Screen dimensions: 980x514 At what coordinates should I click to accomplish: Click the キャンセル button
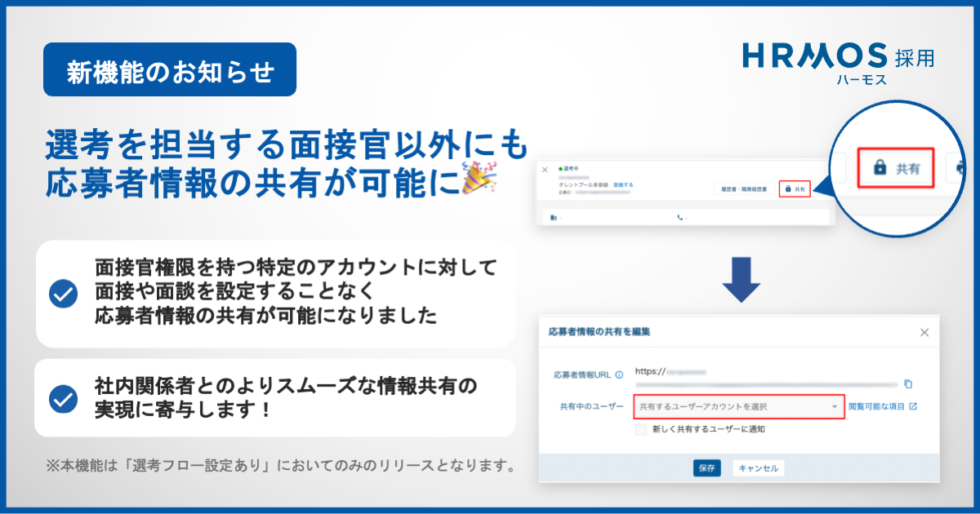coord(759,468)
